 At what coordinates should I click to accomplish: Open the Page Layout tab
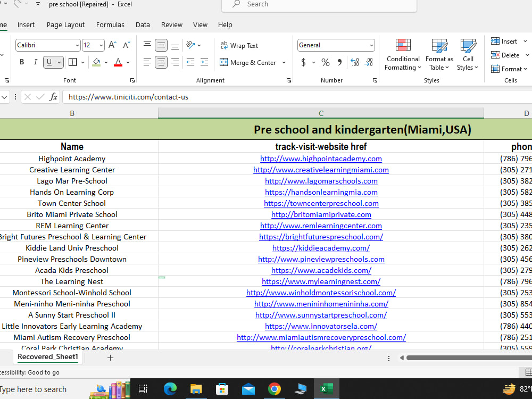(65, 25)
